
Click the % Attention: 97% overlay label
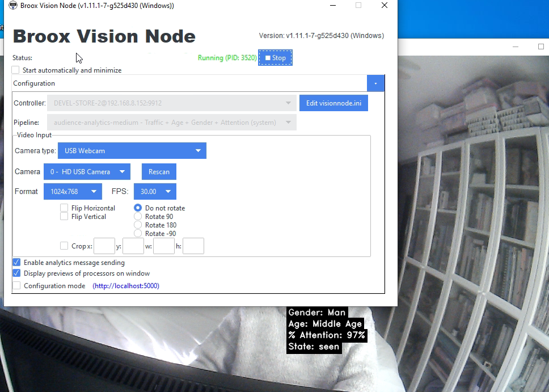(x=327, y=335)
